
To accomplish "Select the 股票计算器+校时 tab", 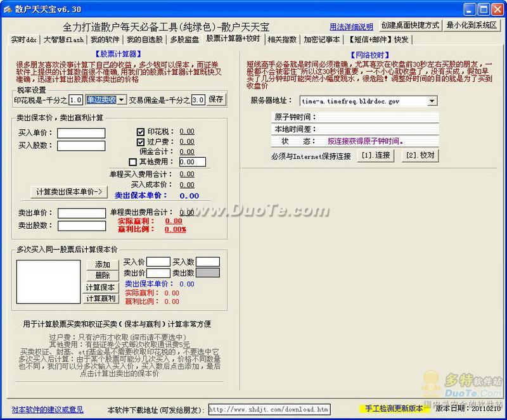I will [x=233, y=39].
